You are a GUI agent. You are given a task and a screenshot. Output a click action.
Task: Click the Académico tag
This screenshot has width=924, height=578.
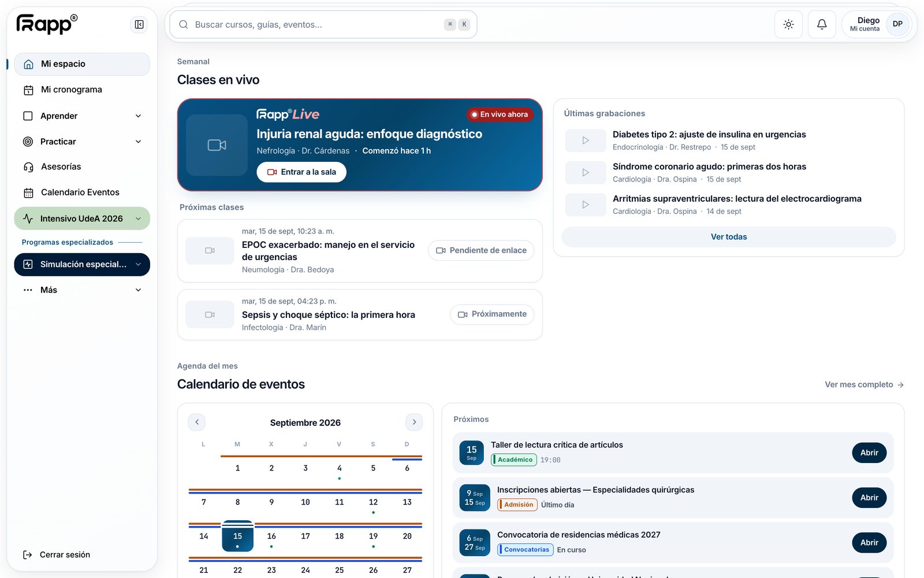pos(514,460)
